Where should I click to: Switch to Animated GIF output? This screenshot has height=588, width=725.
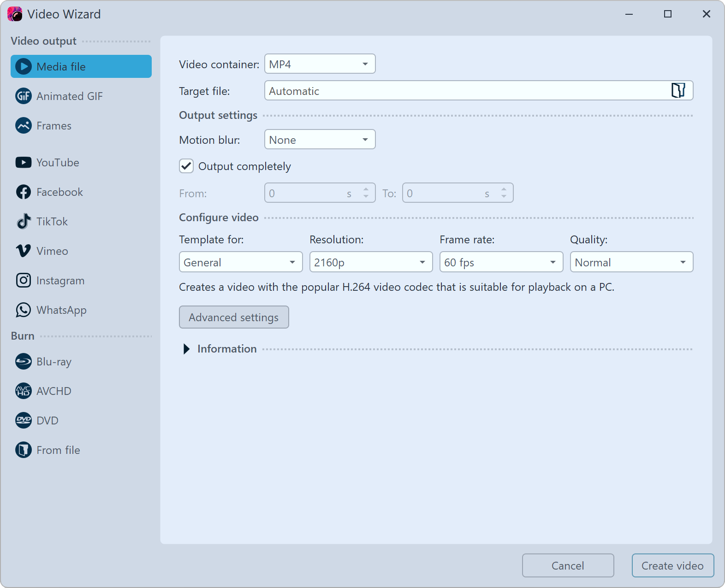81,96
